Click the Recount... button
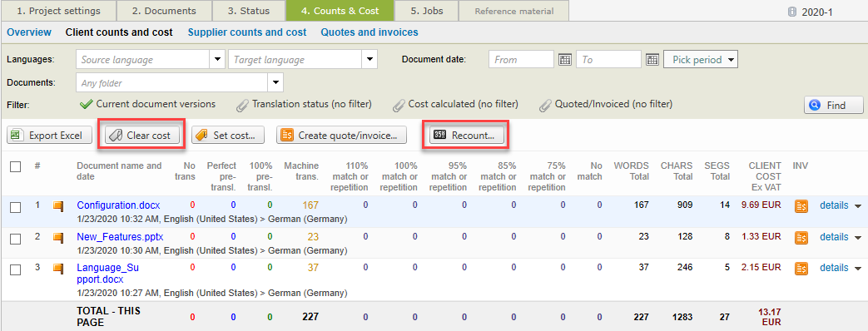Image resolution: width=868 pixels, height=331 pixels. tap(466, 136)
